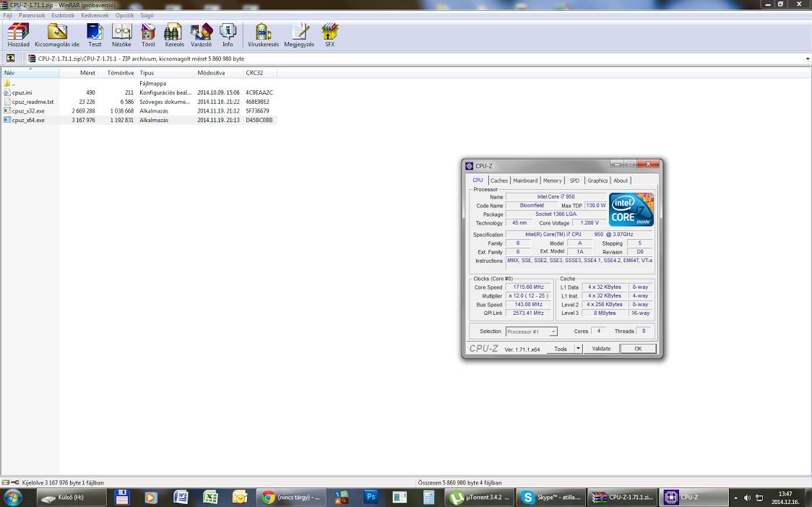Image resolution: width=812 pixels, height=507 pixels.
Task: Expand the archive path dropdown arrow
Action: coord(808,59)
